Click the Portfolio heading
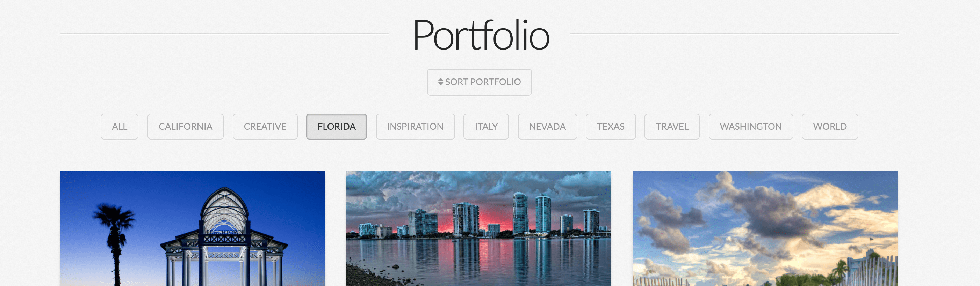Screen dimensions: 980x286 click(481, 35)
